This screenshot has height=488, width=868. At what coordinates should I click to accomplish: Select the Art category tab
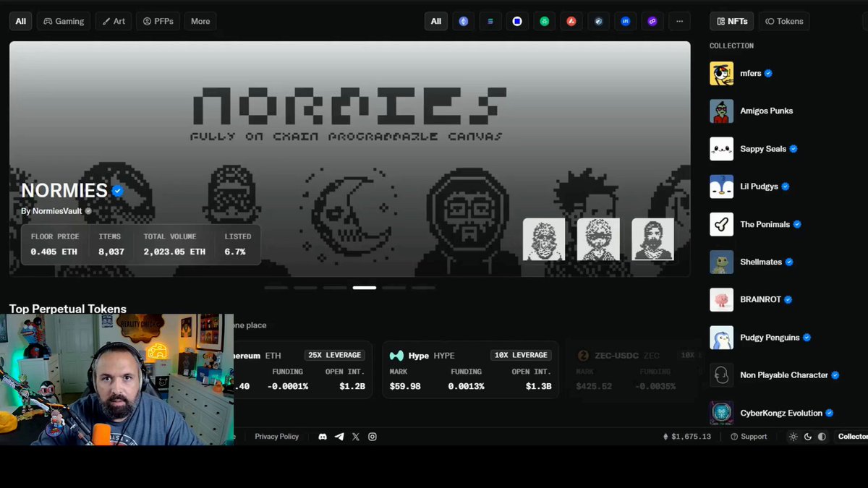[113, 21]
